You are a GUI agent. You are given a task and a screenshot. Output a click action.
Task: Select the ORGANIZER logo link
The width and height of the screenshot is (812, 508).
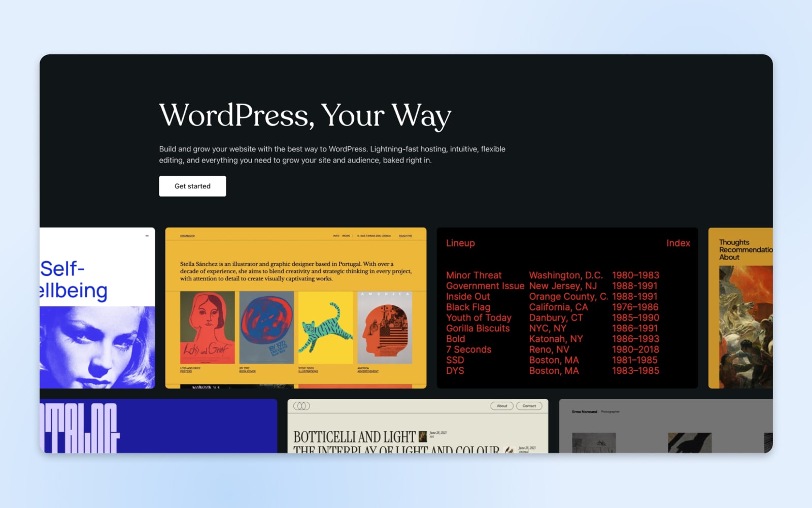tap(188, 236)
